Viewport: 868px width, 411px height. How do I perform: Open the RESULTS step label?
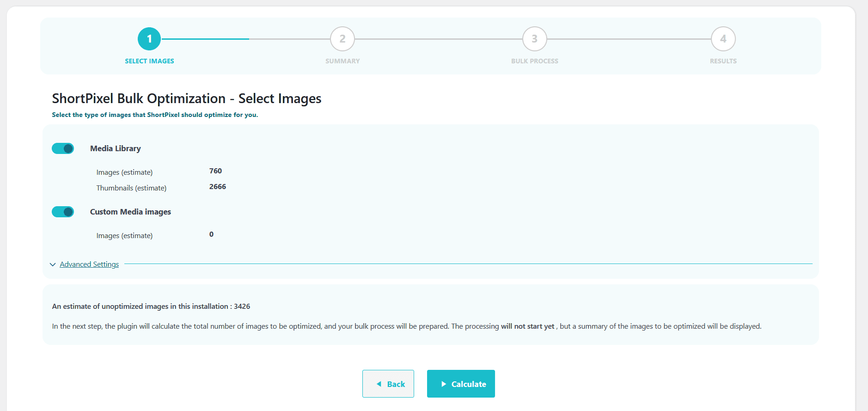(x=723, y=61)
